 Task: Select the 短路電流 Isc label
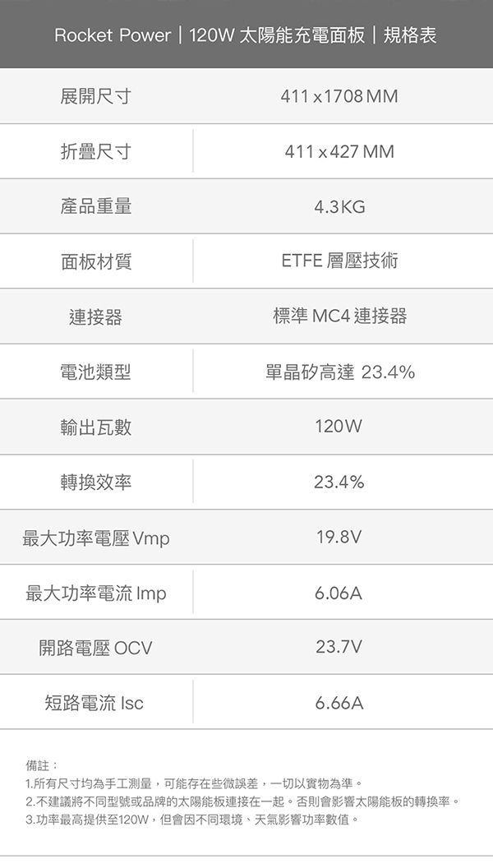94,703
